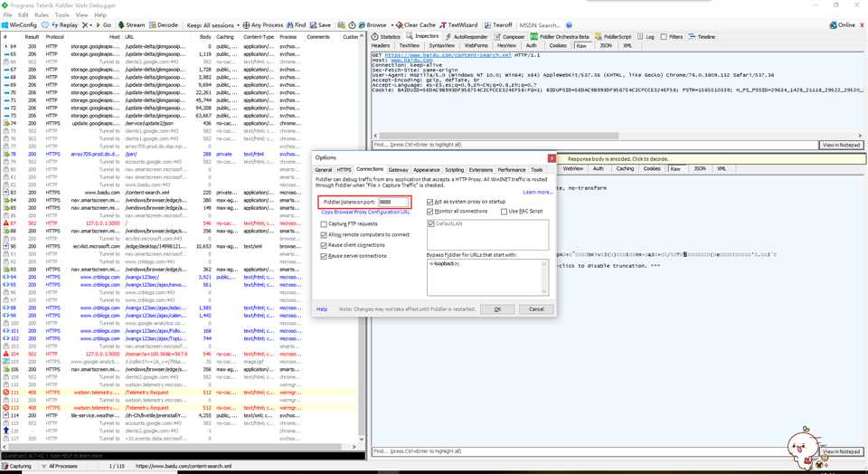The image size is (868, 474).
Task: Click the Bypass Fiddler URLs text box
Action: pos(487,277)
